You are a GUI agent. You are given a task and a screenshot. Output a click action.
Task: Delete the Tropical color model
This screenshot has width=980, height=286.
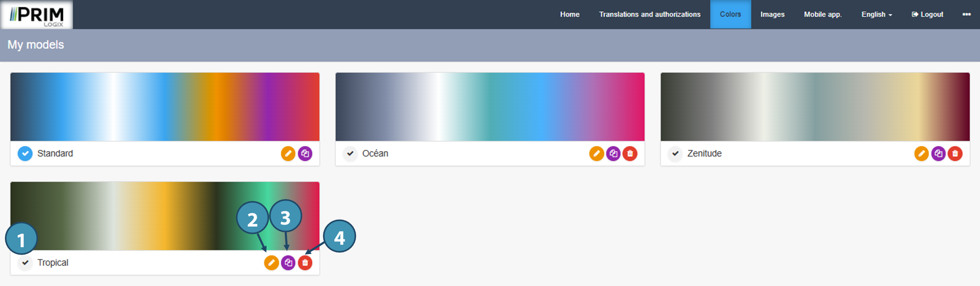305,263
